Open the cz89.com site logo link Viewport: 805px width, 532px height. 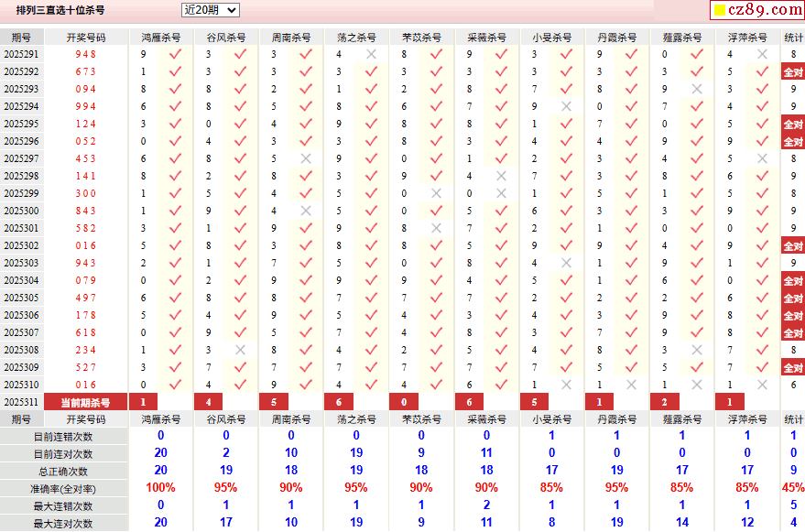[757, 9]
